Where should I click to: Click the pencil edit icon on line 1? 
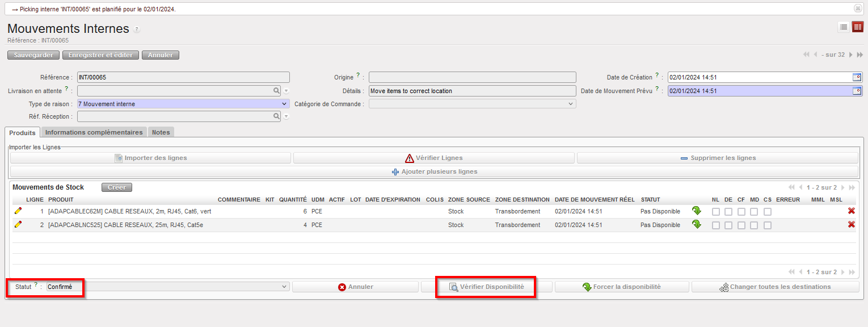(18, 211)
